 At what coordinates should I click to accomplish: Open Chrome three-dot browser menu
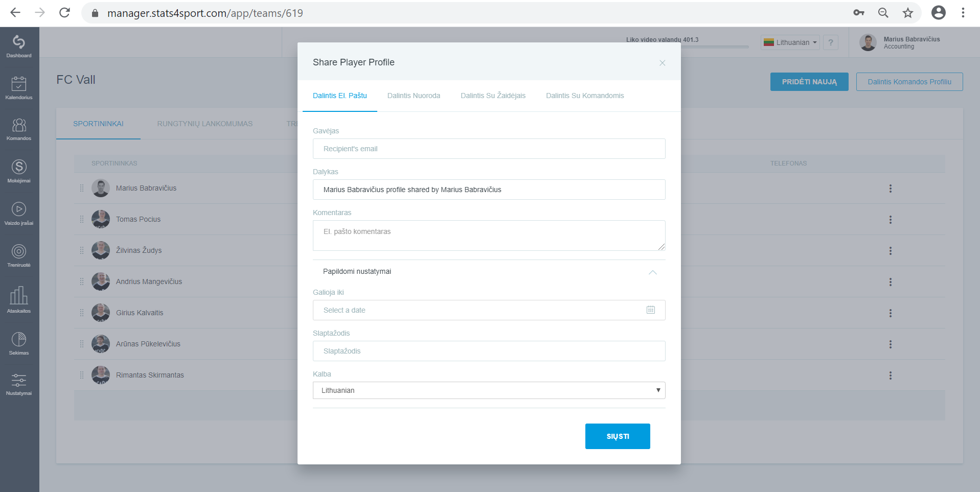click(x=963, y=13)
